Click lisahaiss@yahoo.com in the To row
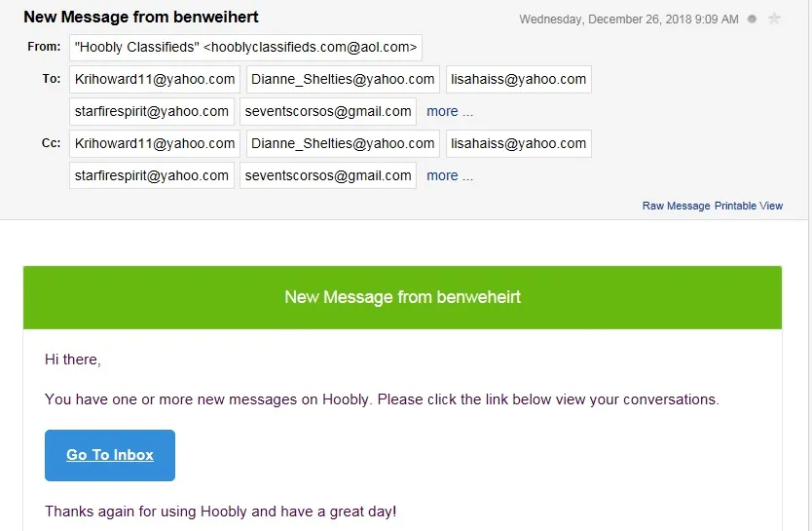Viewport: 812px width, 531px height. (519, 80)
